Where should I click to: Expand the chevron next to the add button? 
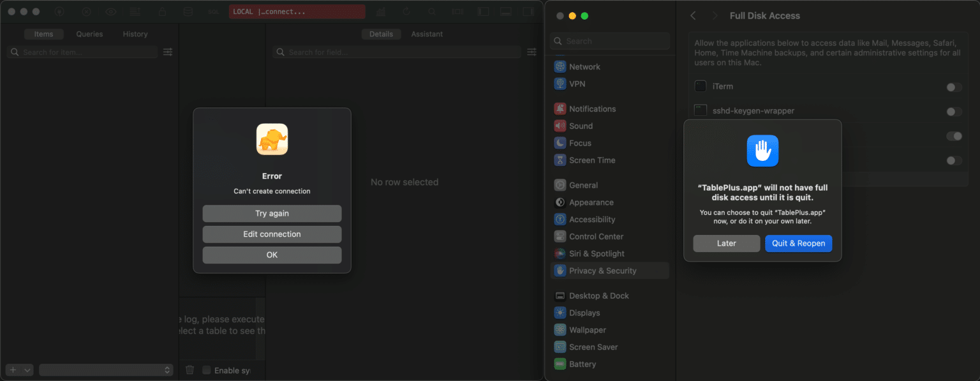pos(26,370)
